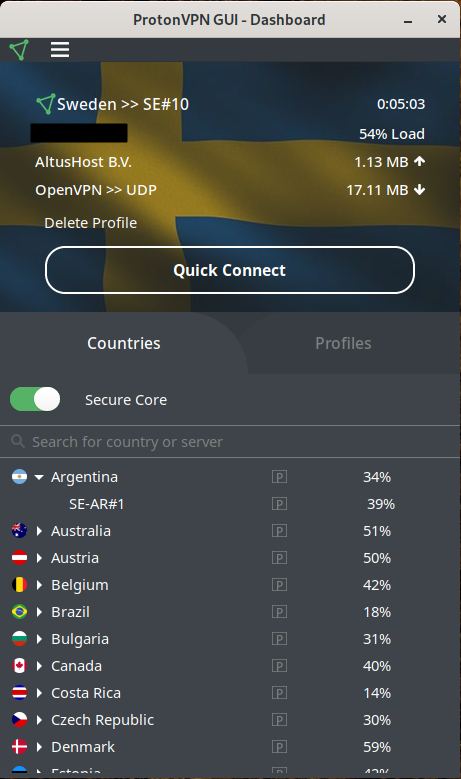The image size is (461, 779).
Task: Expand the Australia server list
Action: click(39, 531)
